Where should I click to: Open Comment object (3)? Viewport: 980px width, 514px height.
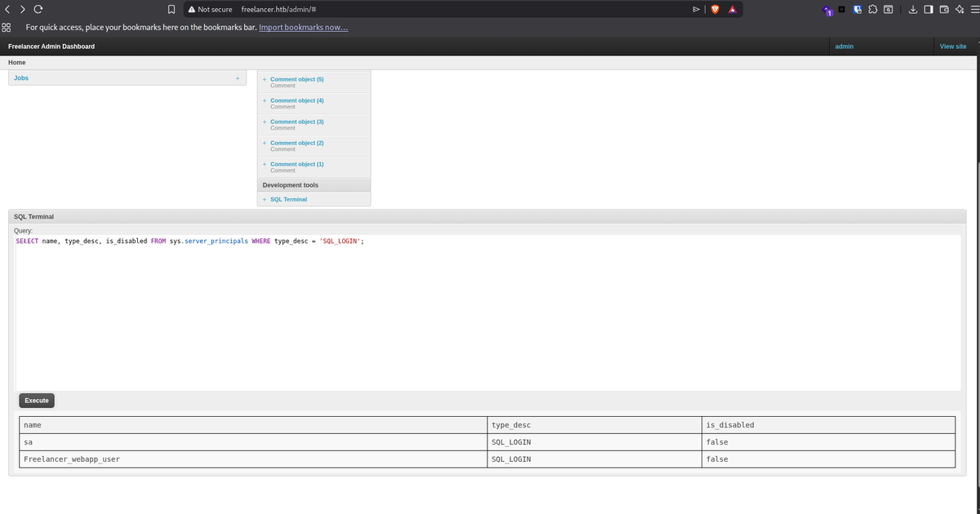(x=297, y=122)
